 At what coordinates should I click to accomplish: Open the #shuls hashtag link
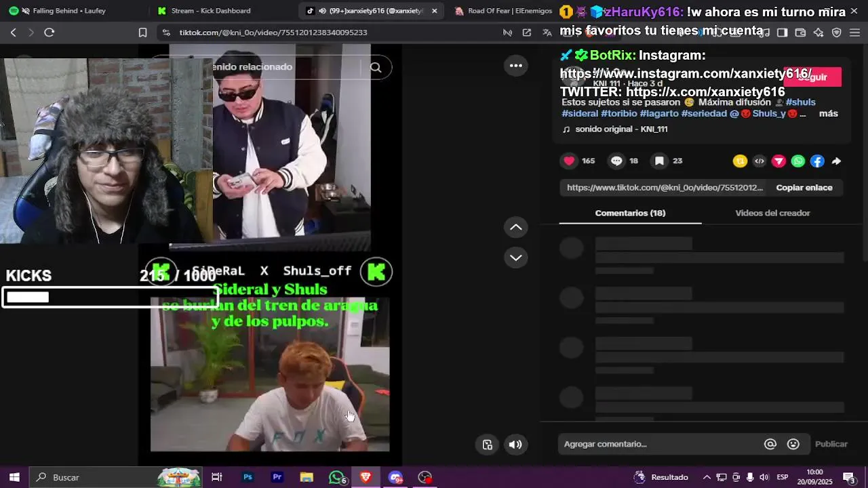pos(800,102)
